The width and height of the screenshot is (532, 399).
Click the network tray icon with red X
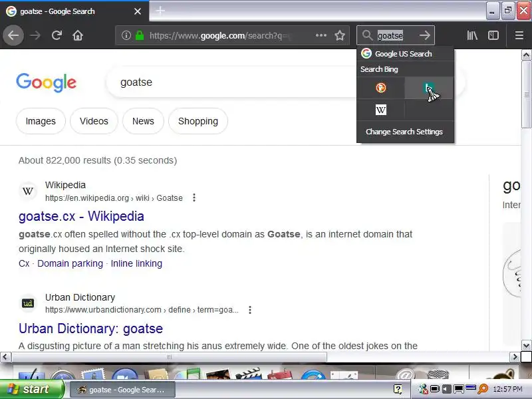click(422, 389)
